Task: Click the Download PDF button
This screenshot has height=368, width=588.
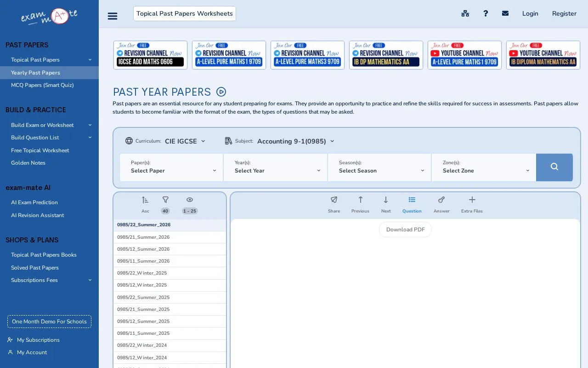Action: pyautogui.click(x=405, y=230)
